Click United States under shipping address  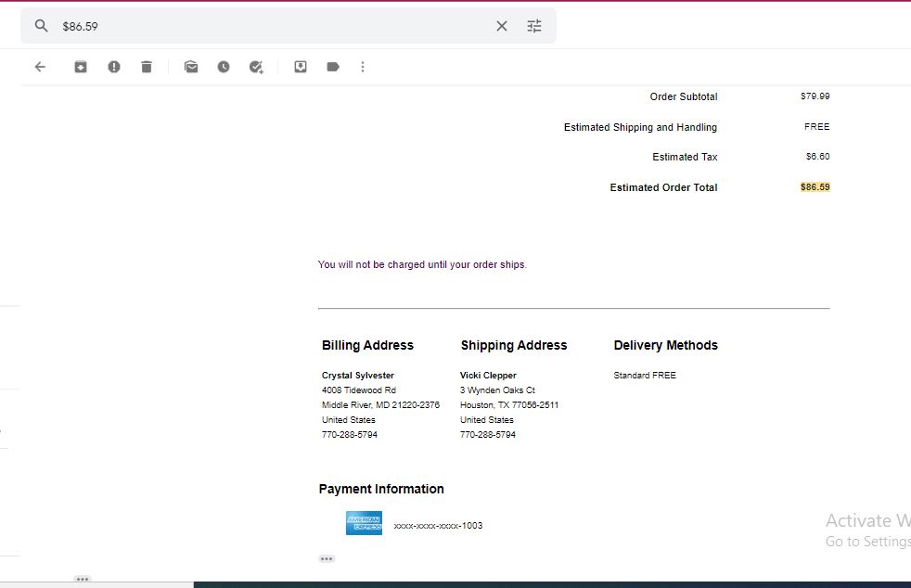[x=487, y=419]
